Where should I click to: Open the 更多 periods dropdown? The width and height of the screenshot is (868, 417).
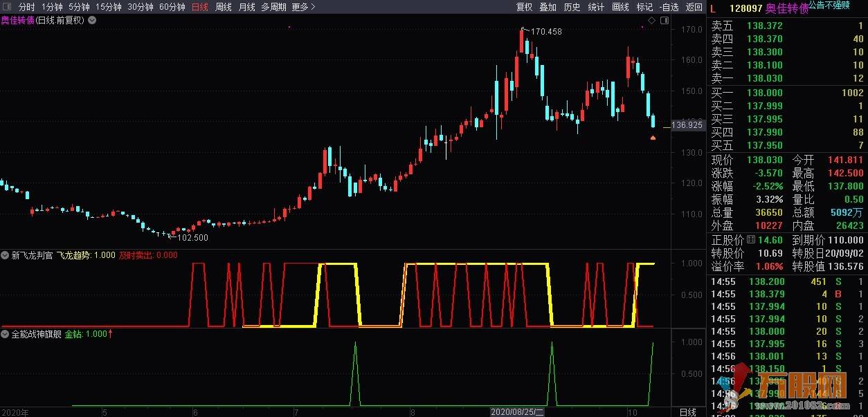point(303,7)
